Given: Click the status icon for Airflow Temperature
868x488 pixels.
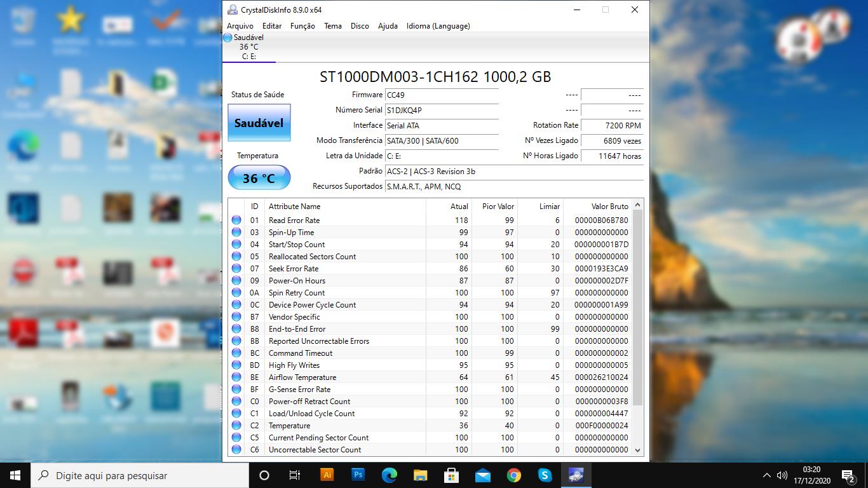Looking at the screenshot, I should 236,377.
